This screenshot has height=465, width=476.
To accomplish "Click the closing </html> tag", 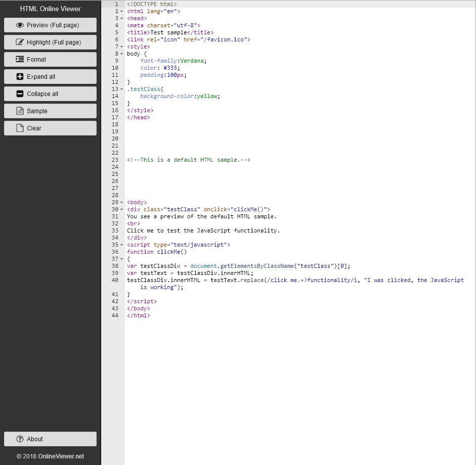I will tap(139, 315).
